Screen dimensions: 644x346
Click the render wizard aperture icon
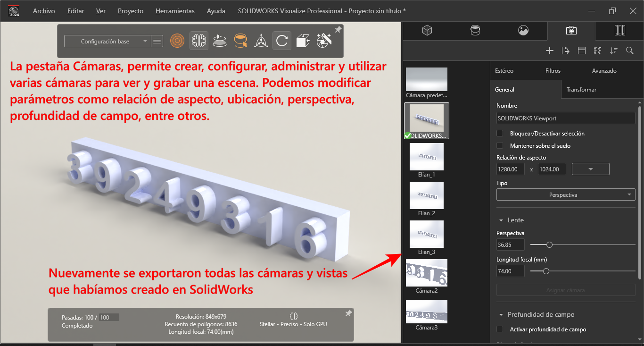(324, 41)
